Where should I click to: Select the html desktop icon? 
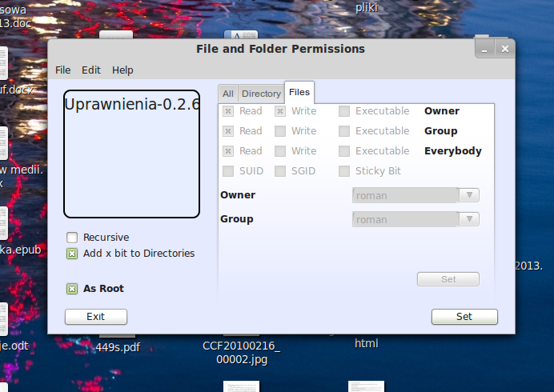(367, 343)
